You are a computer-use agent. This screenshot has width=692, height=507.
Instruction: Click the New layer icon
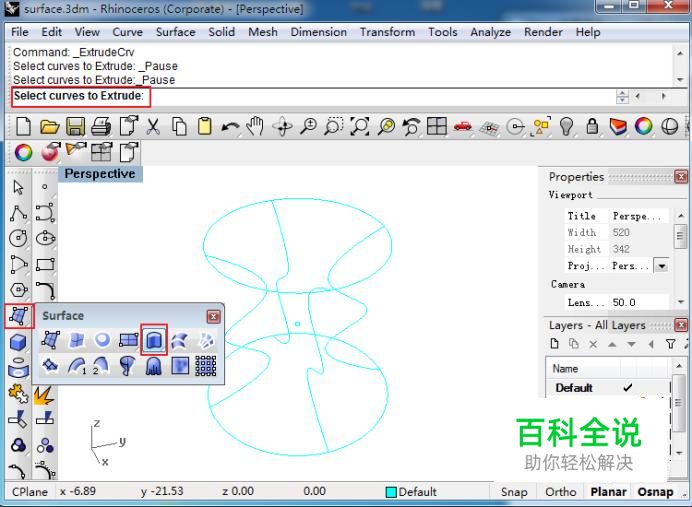click(x=555, y=343)
